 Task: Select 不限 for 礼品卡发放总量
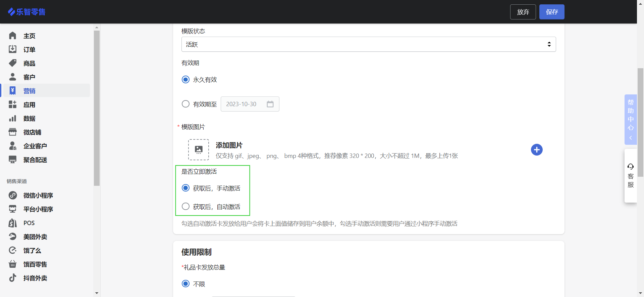(x=185, y=284)
